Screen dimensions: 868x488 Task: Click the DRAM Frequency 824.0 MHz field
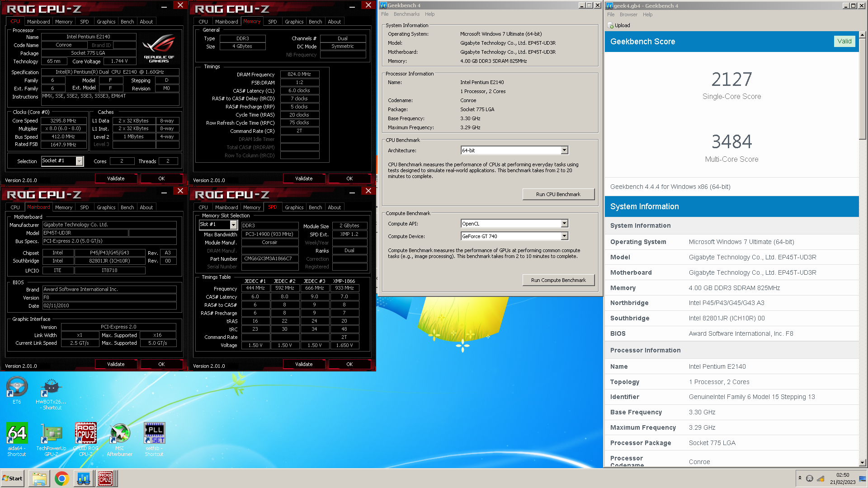tap(300, 74)
